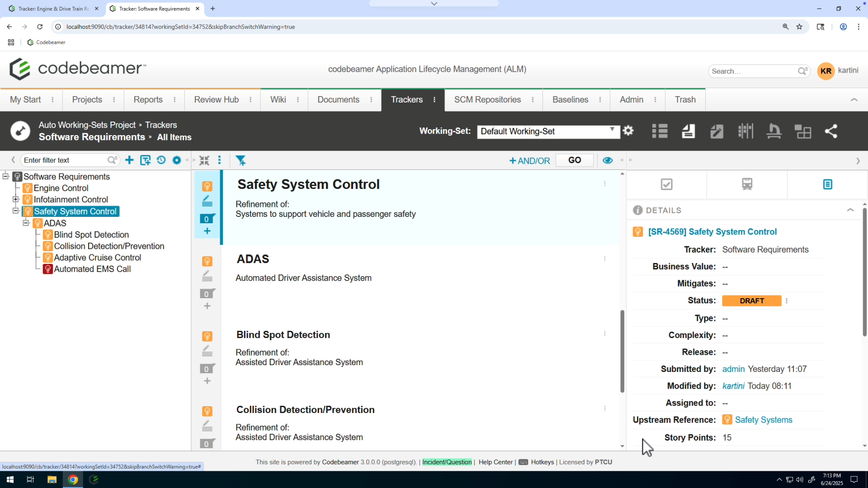Screen dimensions: 868x488
Task: Collapse the Safety System Control tree node
Action: [x=16, y=211]
